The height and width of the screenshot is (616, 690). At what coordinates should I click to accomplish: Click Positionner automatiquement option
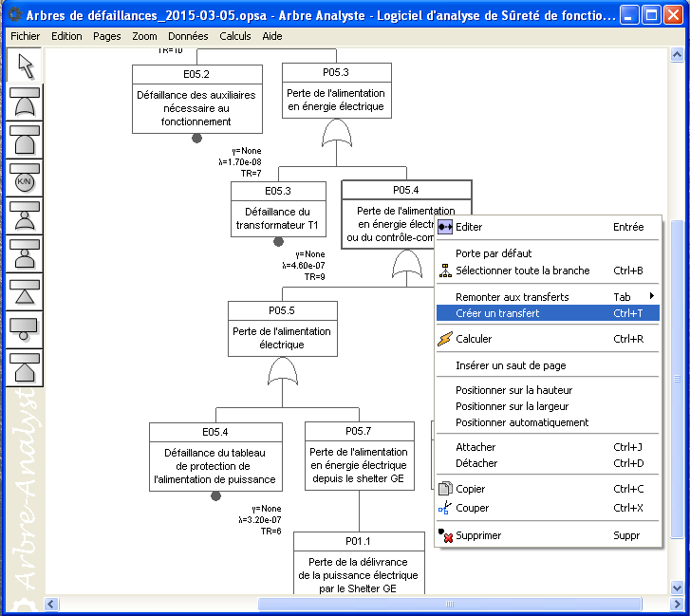pyautogui.click(x=522, y=422)
